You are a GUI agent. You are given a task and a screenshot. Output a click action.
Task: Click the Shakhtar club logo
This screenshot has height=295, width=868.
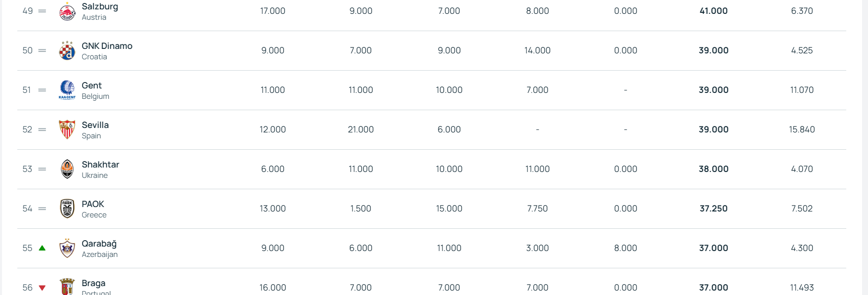pyautogui.click(x=67, y=169)
